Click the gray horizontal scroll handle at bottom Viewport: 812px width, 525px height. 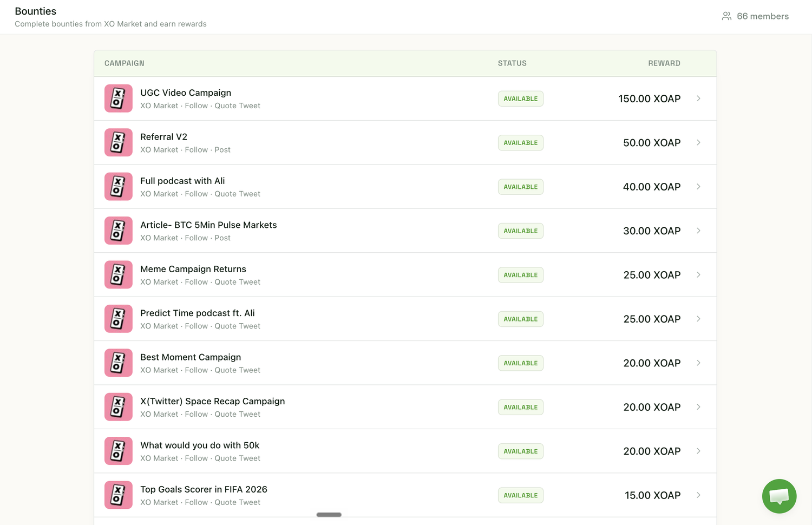click(x=329, y=515)
